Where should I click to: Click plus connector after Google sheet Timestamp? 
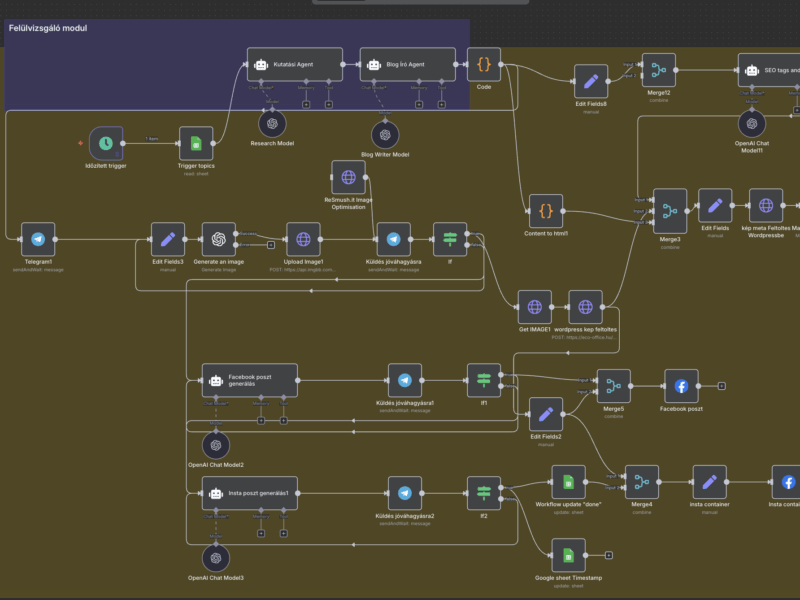tap(609, 555)
